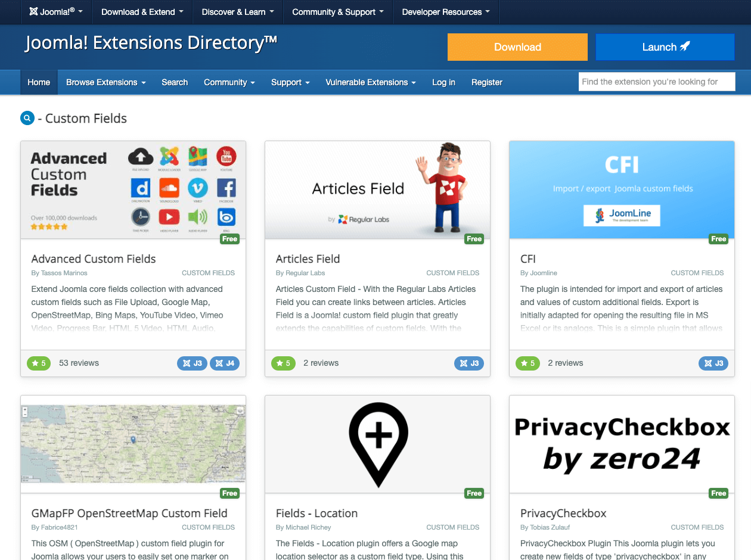
Task: Click author text By Tassos Marinos
Action: click(x=59, y=273)
